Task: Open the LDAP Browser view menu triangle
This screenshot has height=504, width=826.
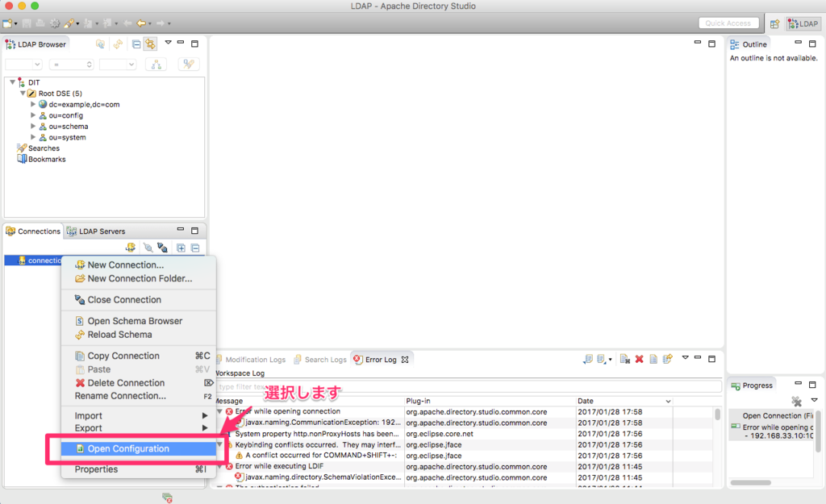Action: [x=168, y=43]
